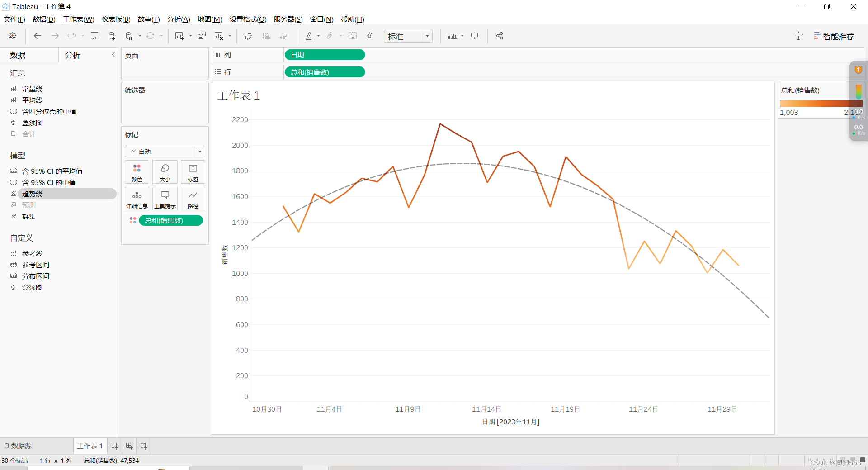Click the 大小 marks card button
The height and width of the screenshot is (470, 868).
click(x=165, y=172)
